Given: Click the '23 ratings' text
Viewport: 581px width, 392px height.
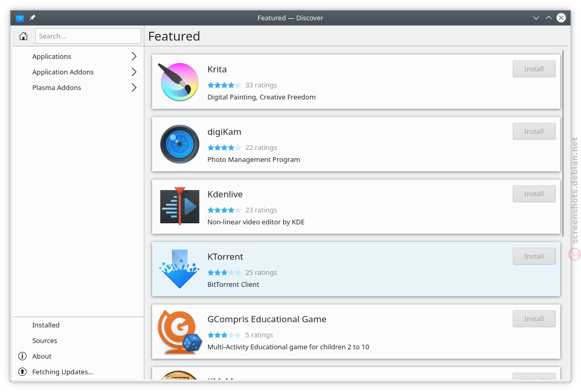Looking at the screenshot, I should 261,210.
